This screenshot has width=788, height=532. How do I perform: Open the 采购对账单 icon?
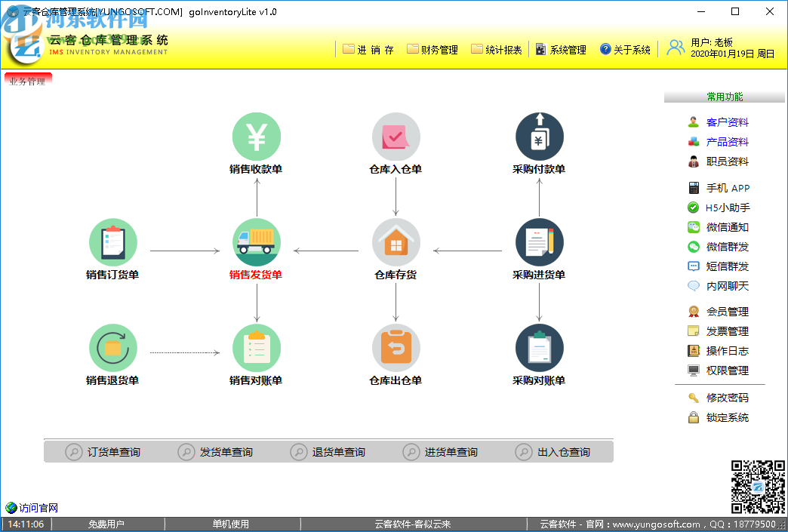[x=539, y=349]
